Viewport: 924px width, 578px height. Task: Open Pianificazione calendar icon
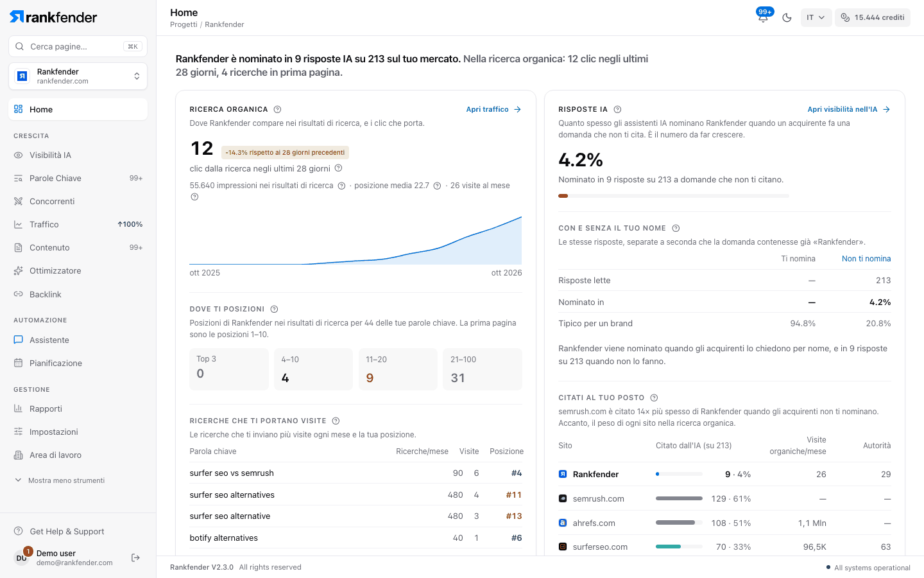(19, 363)
